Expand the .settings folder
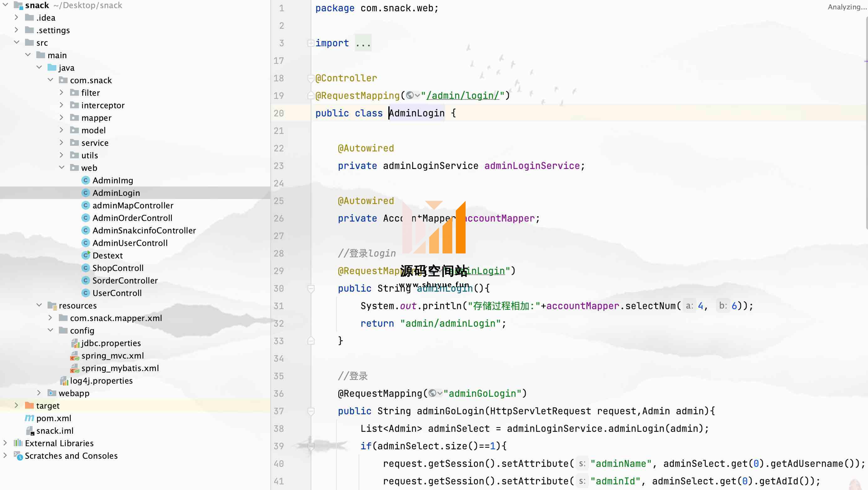 [x=16, y=30]
